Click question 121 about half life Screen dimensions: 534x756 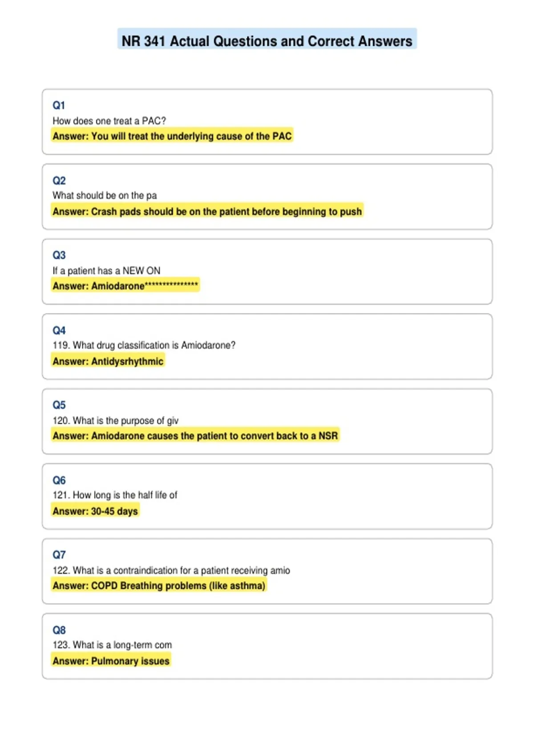[x=115, y=495]
